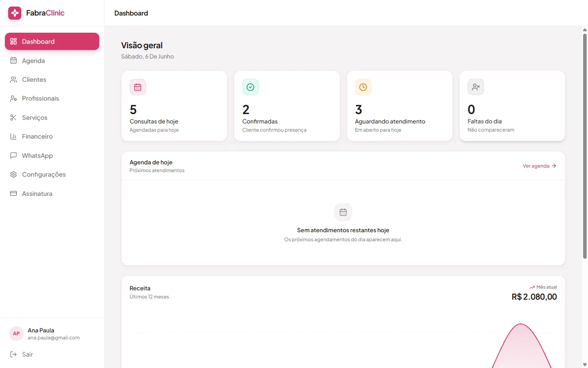Click the Ver agenda link

click(x=539, y=166)
